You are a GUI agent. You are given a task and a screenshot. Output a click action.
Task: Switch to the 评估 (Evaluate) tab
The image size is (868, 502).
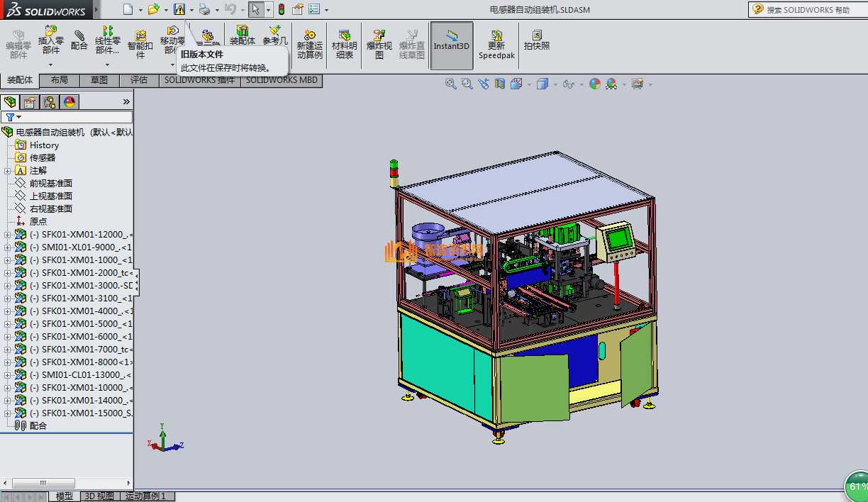click(x=139, y=81)
